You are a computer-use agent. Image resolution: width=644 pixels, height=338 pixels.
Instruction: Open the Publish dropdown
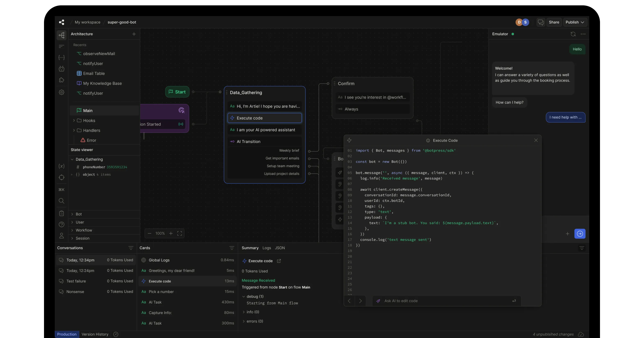(x=575, y=22)
